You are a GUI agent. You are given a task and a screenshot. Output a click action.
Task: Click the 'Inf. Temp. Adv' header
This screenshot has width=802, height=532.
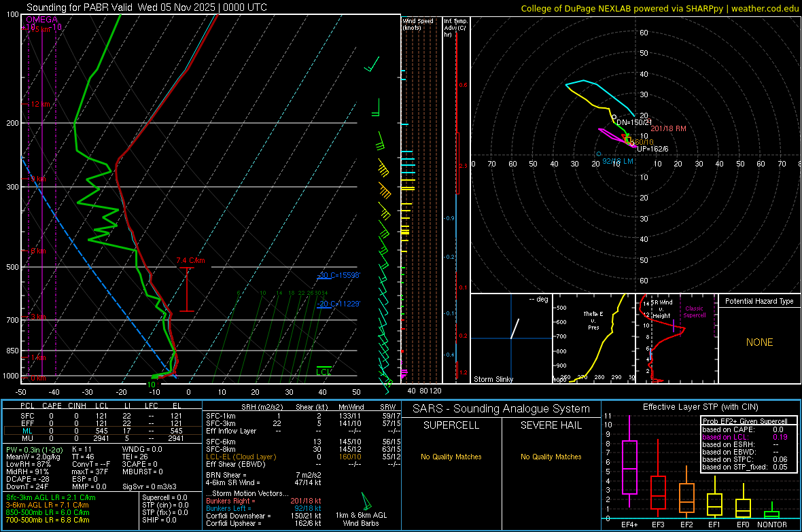(x=455, y=28)
